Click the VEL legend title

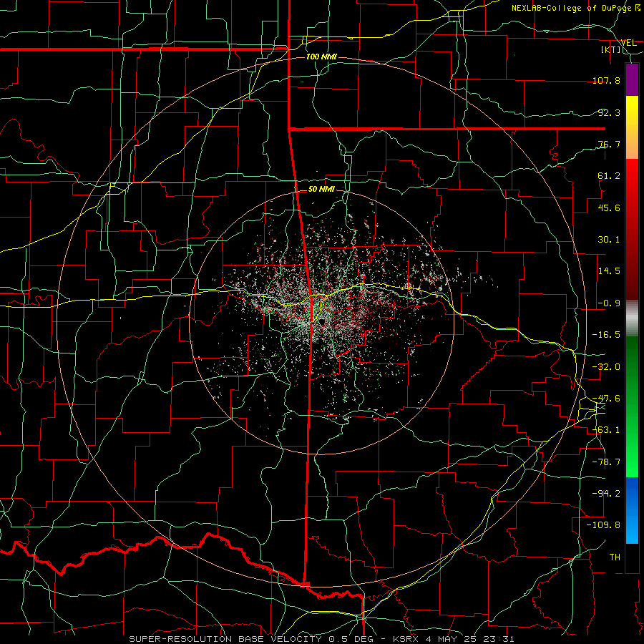point(628,42)
